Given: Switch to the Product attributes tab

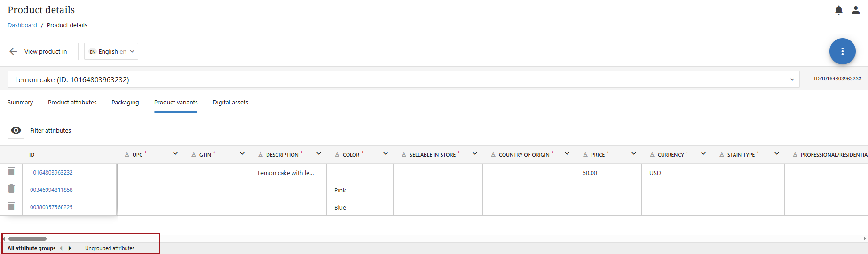Looking at the screenshot, I should click(72, 102).
